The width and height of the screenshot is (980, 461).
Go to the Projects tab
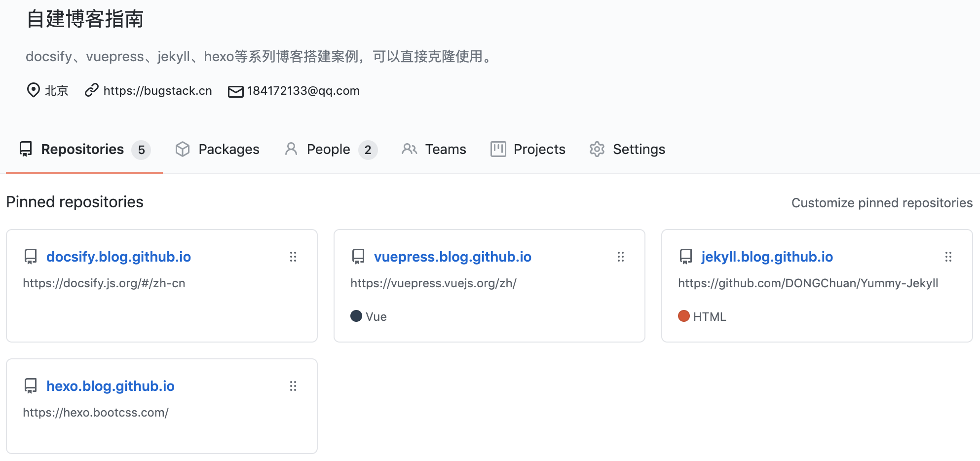528,149
